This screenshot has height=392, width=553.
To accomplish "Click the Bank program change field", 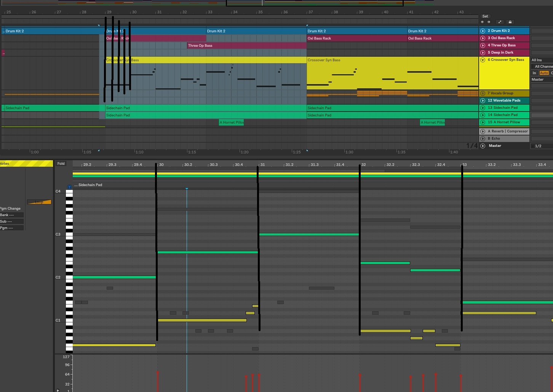I will coord(12,215).
